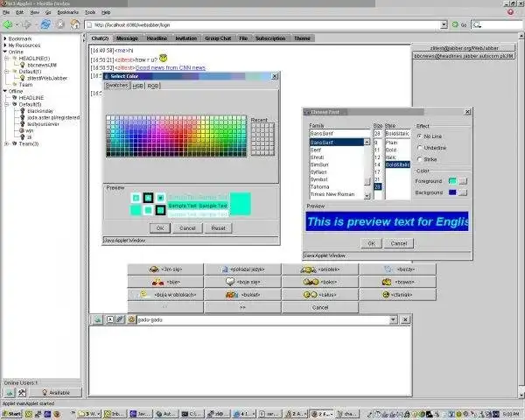Insert the 'aniołek' emoticon
525x420 pixels.
[x=320, y=269]
